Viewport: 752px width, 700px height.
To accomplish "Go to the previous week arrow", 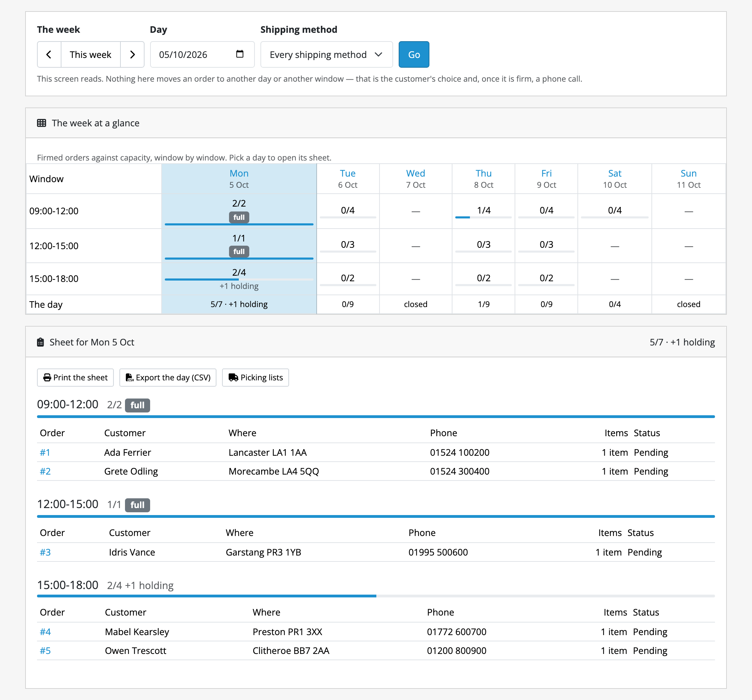I will 49,54.
